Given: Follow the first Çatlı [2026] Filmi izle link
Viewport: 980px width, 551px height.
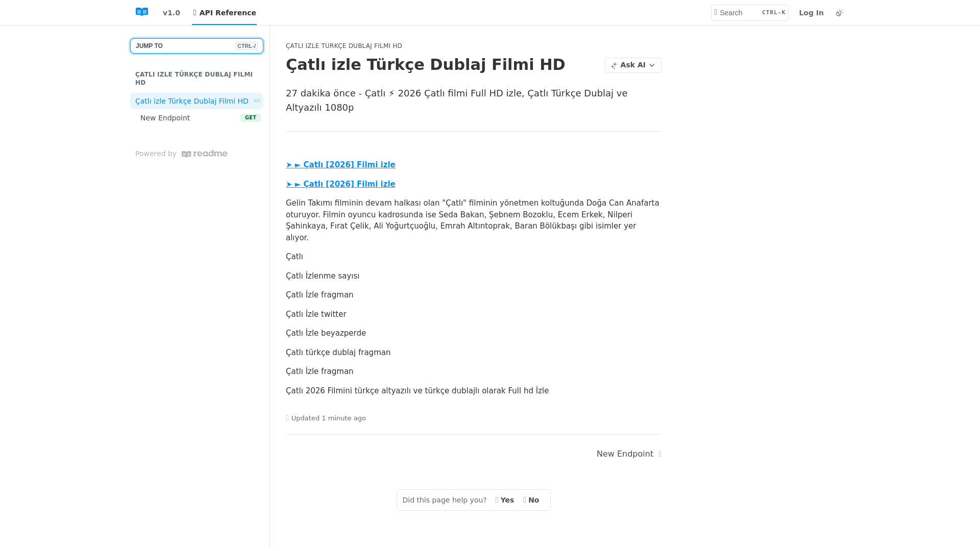Looking at the screenshot, I should [x=340, y=165].
